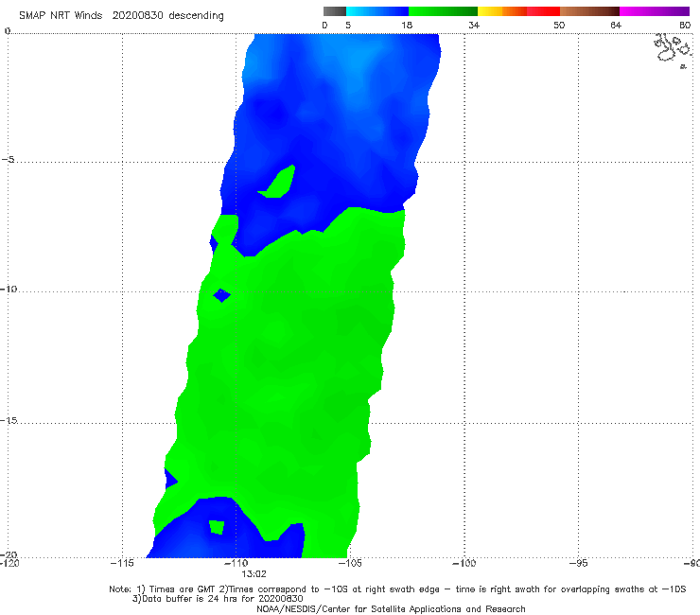Click the green 18-34 color bar segment
Viewport: 700px width, 615px height.
443,11
